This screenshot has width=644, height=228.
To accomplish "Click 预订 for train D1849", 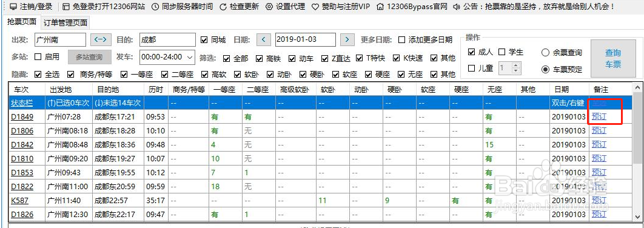I will coord(599,116).
